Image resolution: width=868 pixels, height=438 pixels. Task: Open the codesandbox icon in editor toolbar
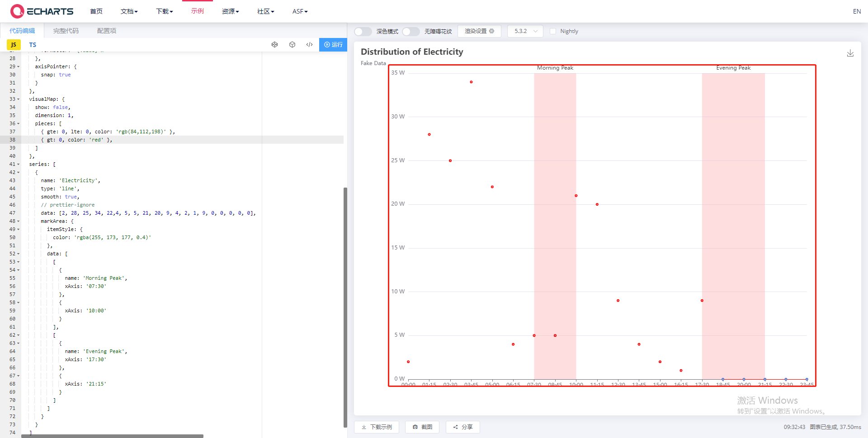click(274, 45)
